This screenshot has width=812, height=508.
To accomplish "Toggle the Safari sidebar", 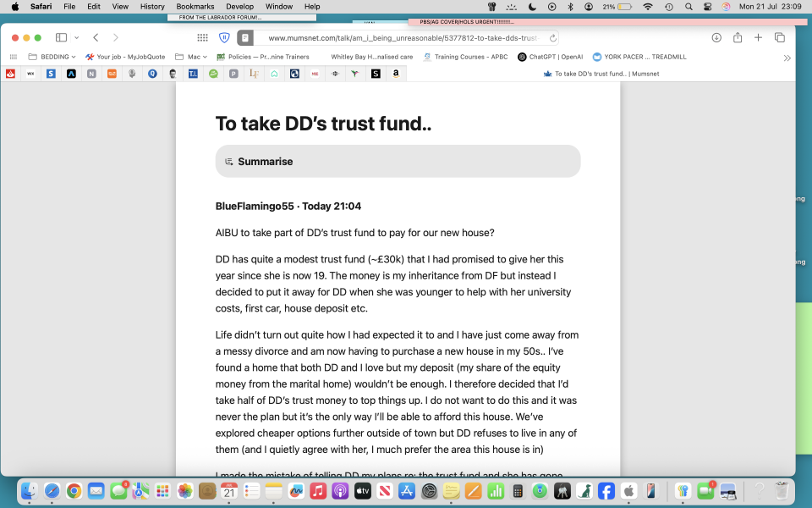I will coord(61,38).
